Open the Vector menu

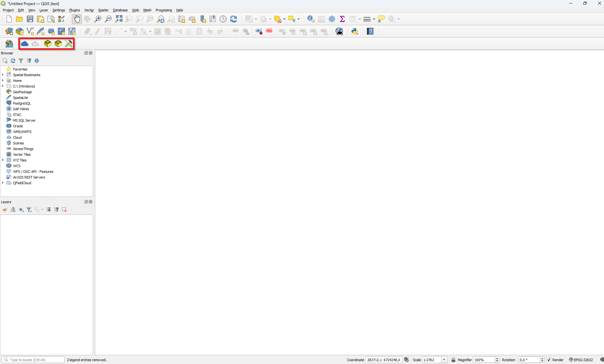tap(89, 10)
